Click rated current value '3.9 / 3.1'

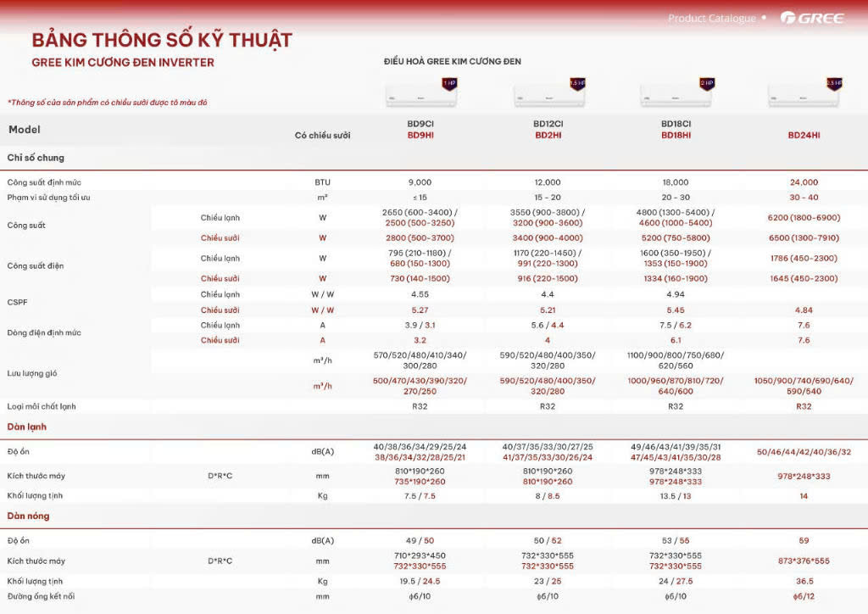pos(420,325)
